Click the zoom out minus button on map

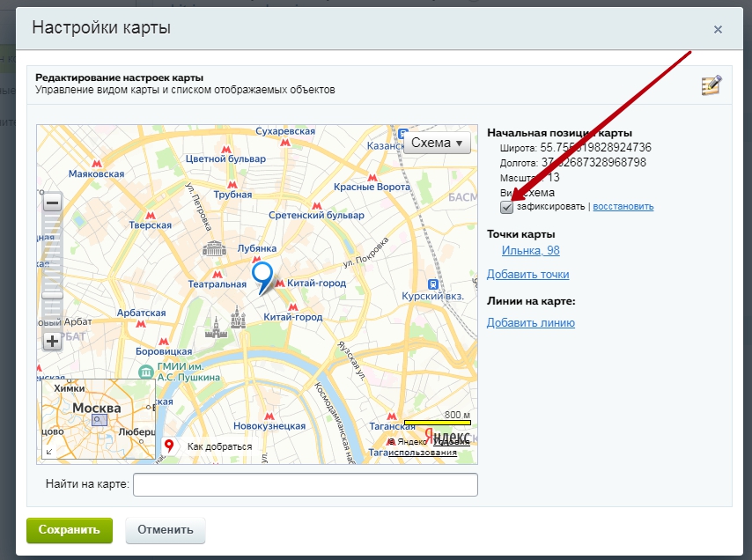point(52,203)
